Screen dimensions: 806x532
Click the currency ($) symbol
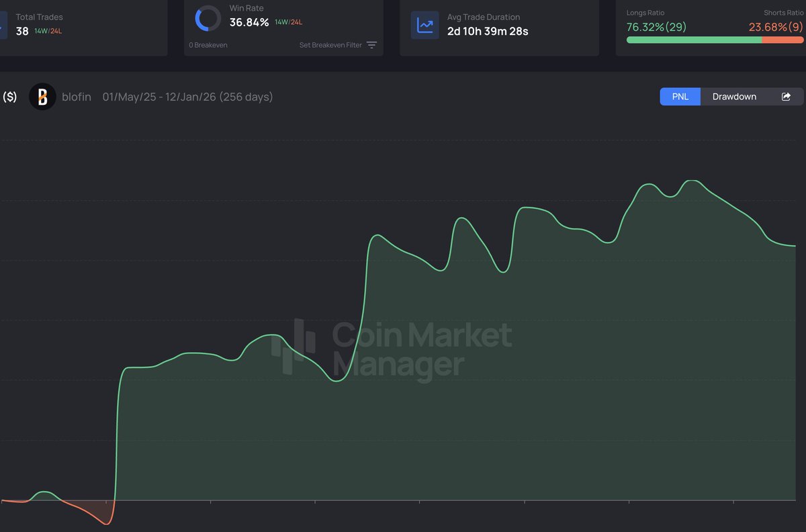9,97
